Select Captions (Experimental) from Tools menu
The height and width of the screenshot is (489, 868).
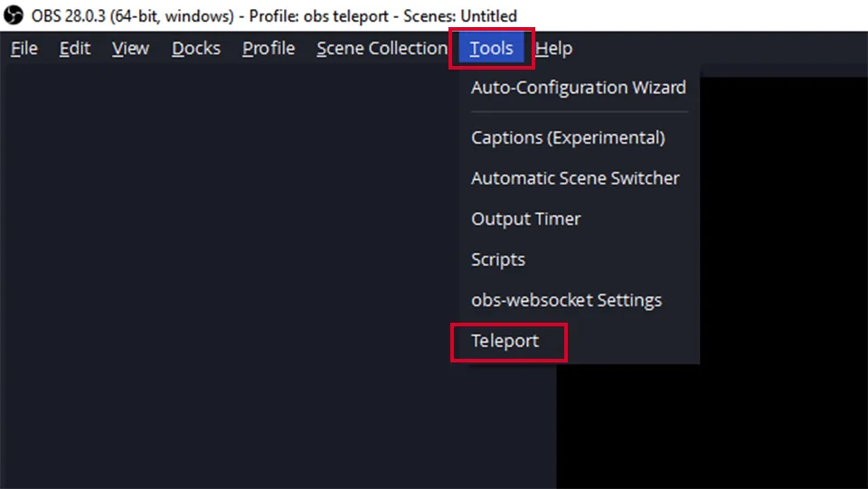click(568, 137)
